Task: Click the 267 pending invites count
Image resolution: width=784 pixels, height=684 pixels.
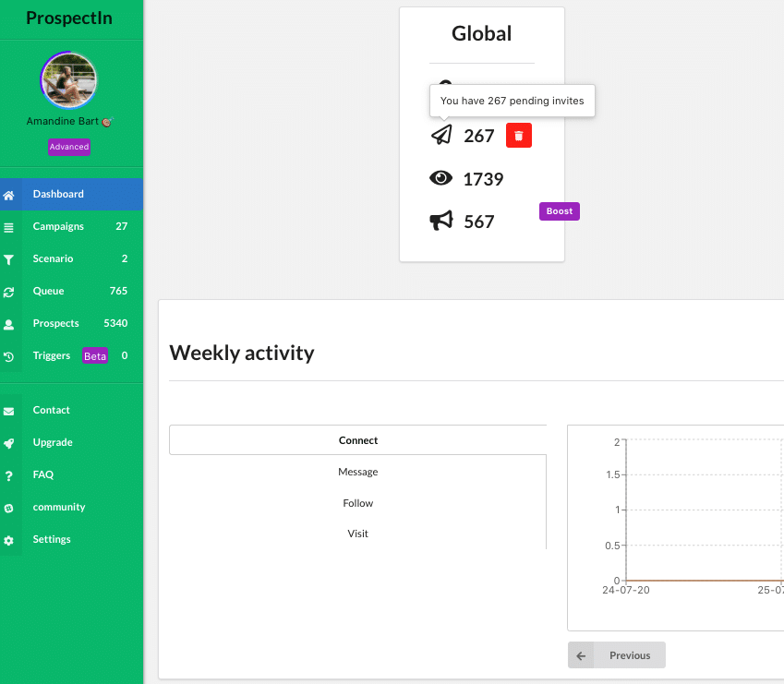Action: coord(479,136)
